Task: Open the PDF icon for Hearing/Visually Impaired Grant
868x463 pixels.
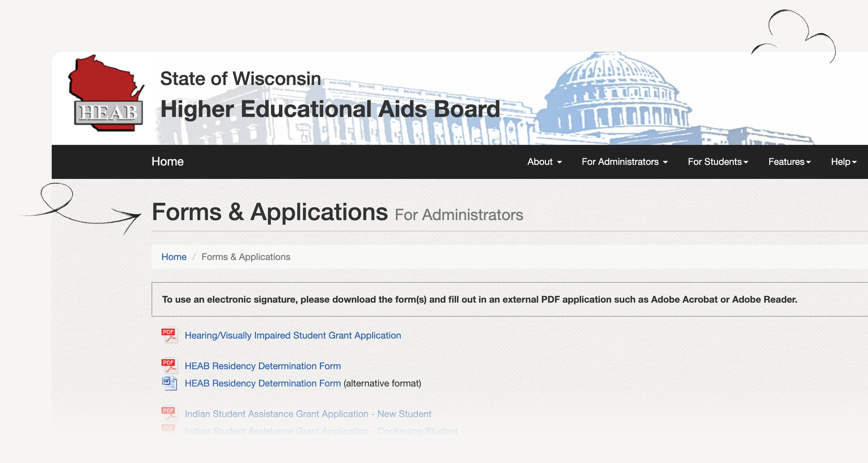Action: point(169,335)
